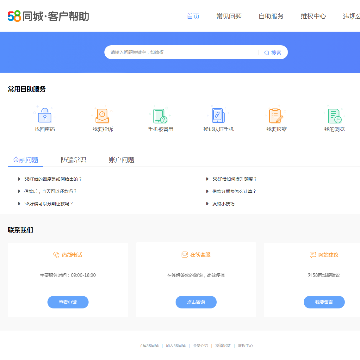Open the orange clipboard-with-pen self-service icon
The width and height of the screenshot is (360, 360).
coord(276,115)
